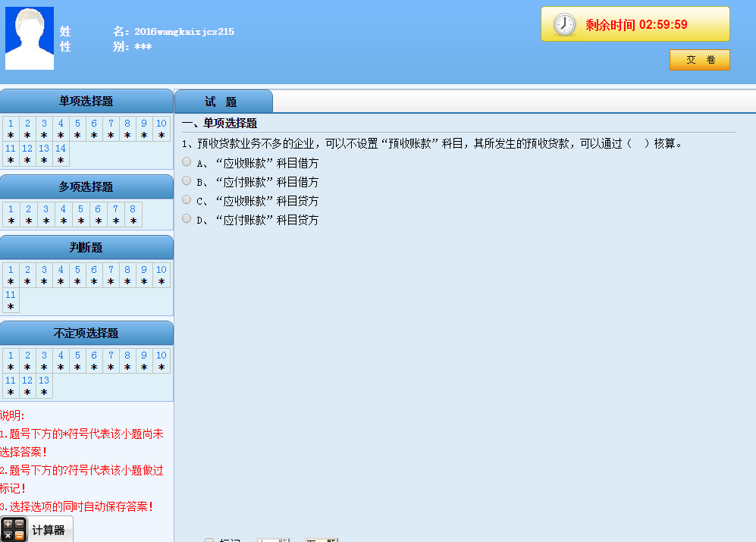Switch to the 试题 tab
Image resolution: width=756 pixels, height=542 pixels.
(x=222, y=102)
